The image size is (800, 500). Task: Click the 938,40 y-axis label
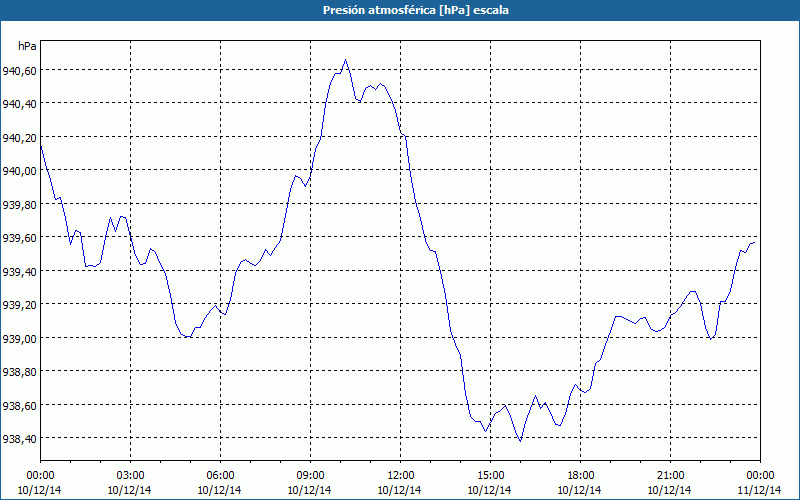coord(19,439)
